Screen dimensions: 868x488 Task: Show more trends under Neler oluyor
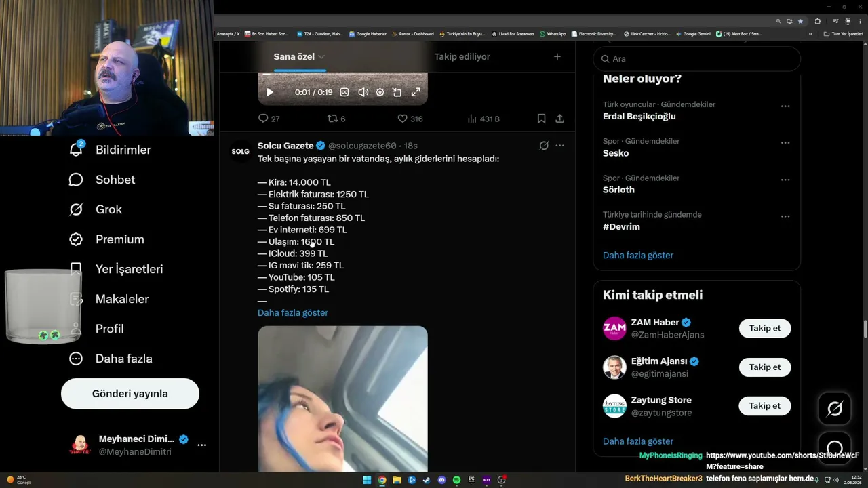[638, 256]
